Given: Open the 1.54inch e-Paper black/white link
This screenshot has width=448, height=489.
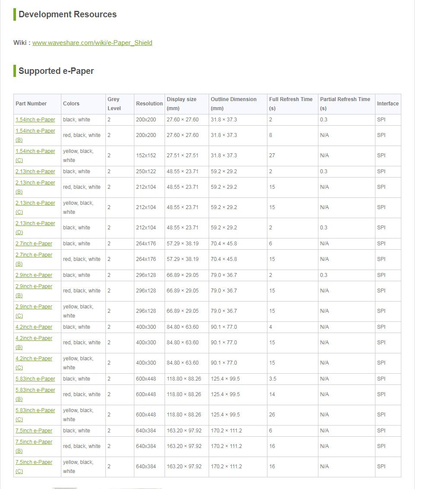Looking at the screenshot, I should (35, 120).
